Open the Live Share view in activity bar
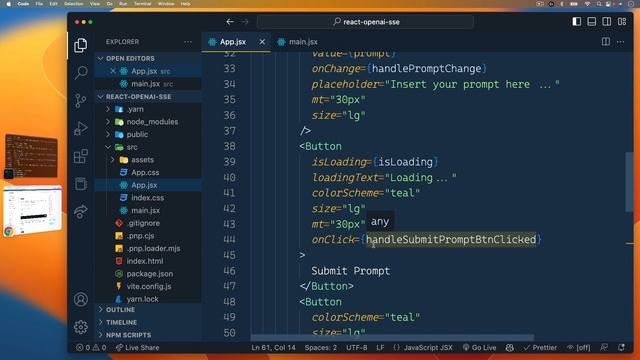Image resolution: width=640 pixels, height=360 pixels. coord(81,211)
